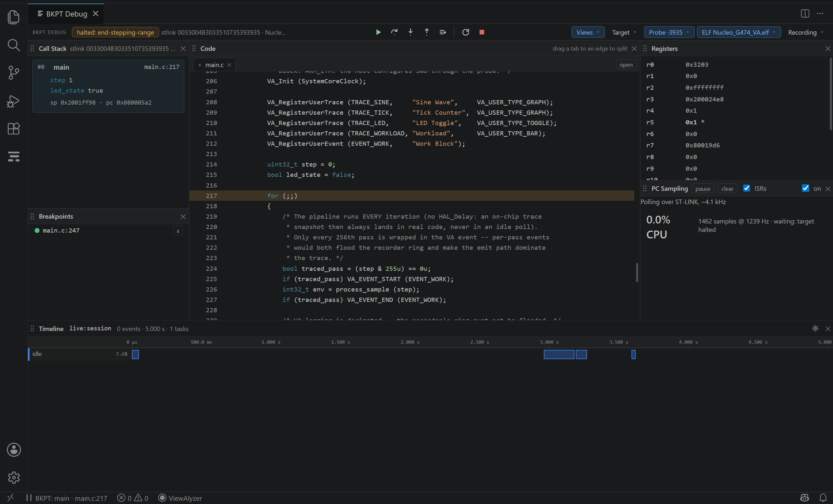833x504 pixels.
Task: Grab the Call Stack panel drag handle
Action: [x=32, y=49]
